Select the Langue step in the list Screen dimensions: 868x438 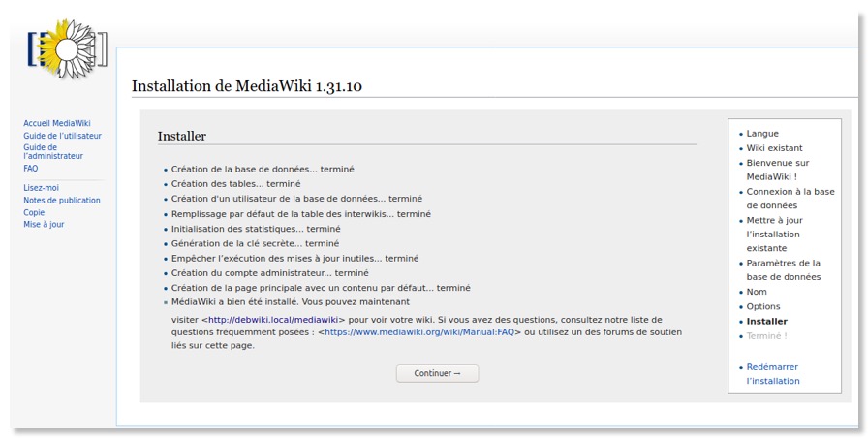click(x=762, y=134)
